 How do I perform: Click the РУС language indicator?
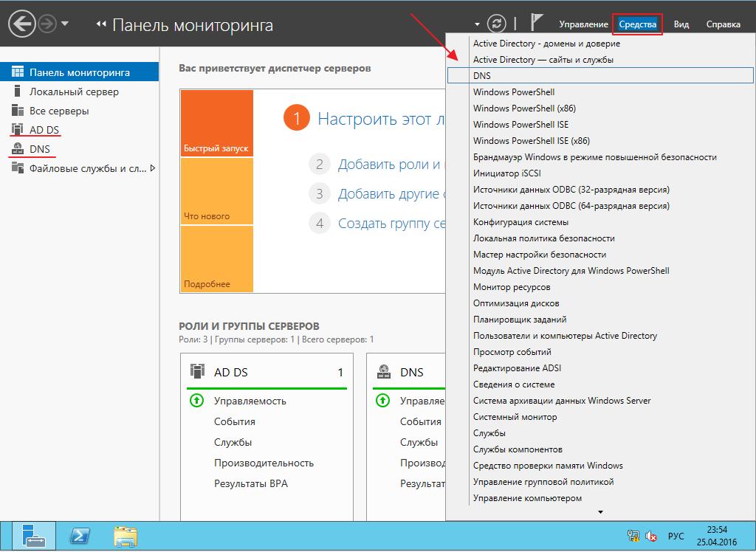pyautogui.click(x=676, y=536)
